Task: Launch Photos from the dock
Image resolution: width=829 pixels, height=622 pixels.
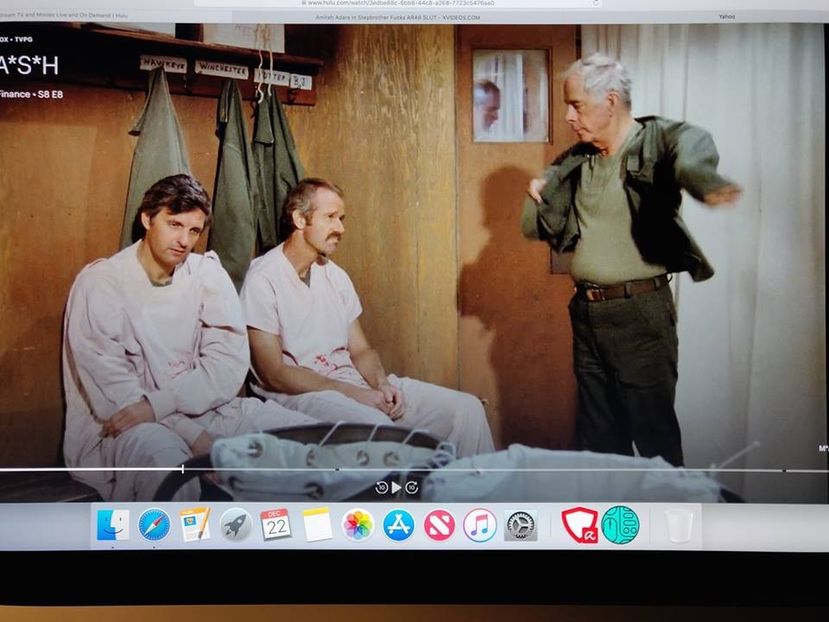Action: point(357,525)
